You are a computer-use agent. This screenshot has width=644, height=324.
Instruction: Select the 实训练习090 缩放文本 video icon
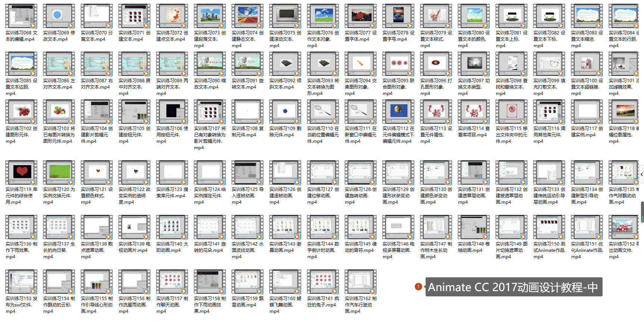(210, 64)
